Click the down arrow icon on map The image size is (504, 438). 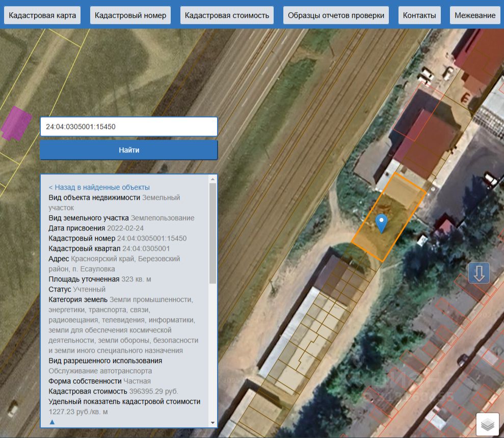click(479, 273)
